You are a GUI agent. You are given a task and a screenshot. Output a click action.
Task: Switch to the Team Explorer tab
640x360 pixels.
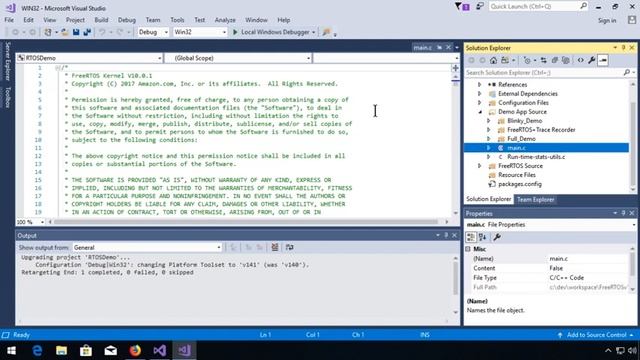pos(536,200)
